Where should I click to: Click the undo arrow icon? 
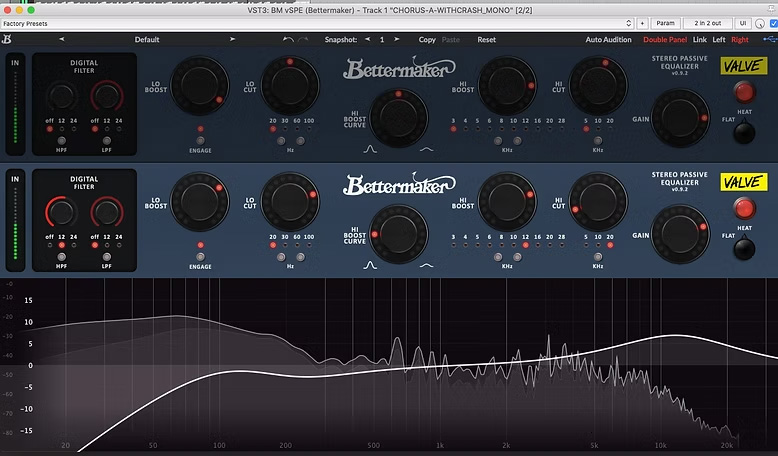point(288,39)
